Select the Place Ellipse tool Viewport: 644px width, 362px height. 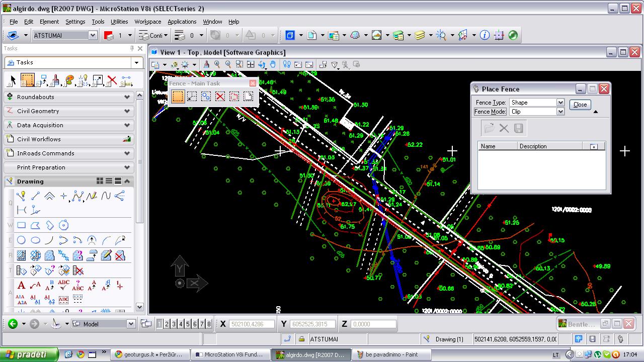point(35,240)
